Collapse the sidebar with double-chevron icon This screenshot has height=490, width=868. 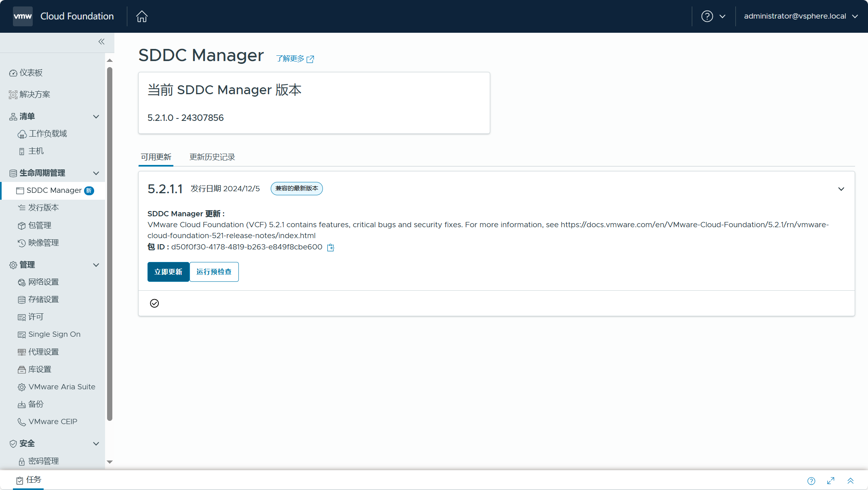pos(101,42)
